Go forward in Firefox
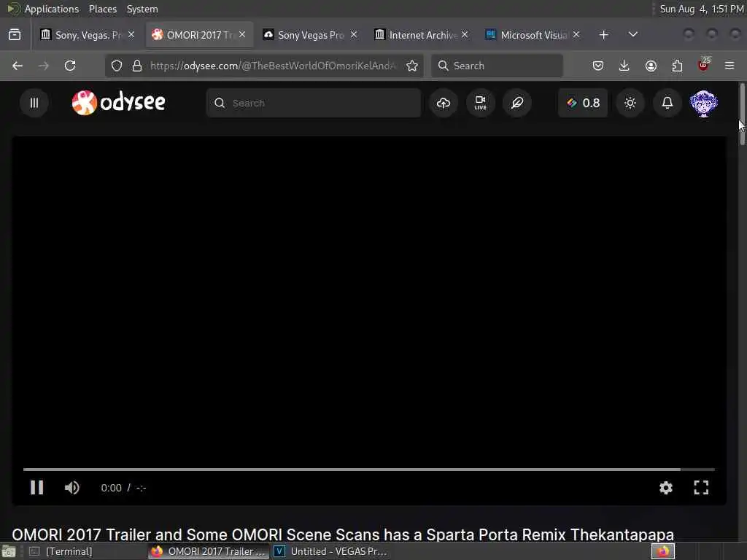 tap(44, 66)
